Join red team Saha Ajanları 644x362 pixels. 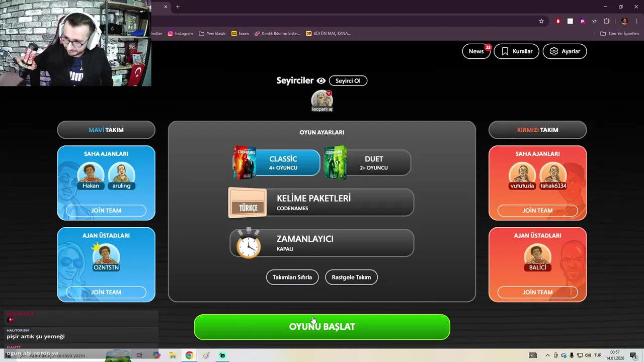(537, 211)
